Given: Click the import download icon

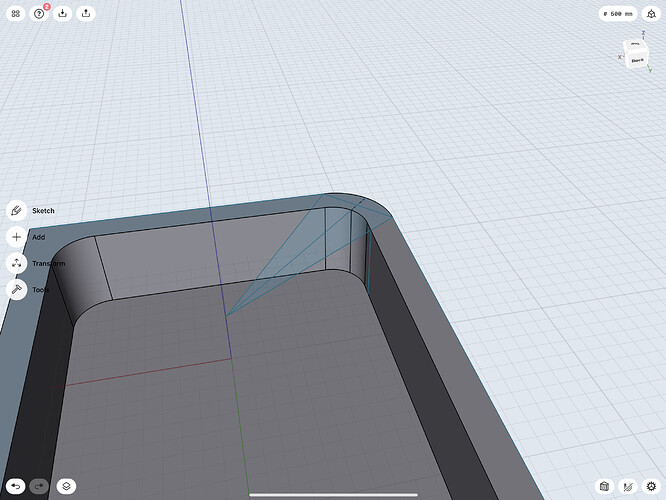Looking at the screenshot, I should (x=62, y=14).
